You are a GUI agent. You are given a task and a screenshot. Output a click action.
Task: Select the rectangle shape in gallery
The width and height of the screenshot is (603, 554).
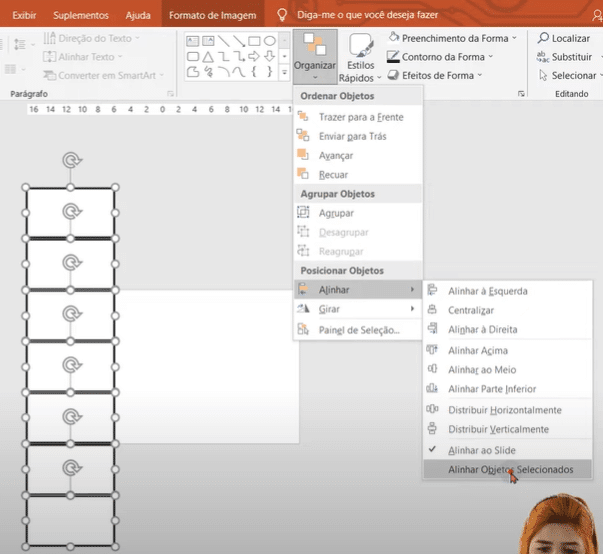254,41
